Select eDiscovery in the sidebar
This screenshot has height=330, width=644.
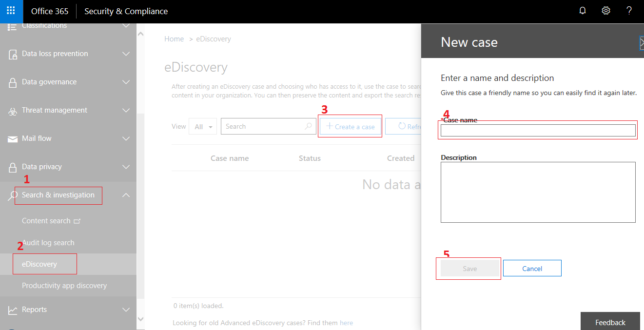pyautogui.click(x=39, y=264)
